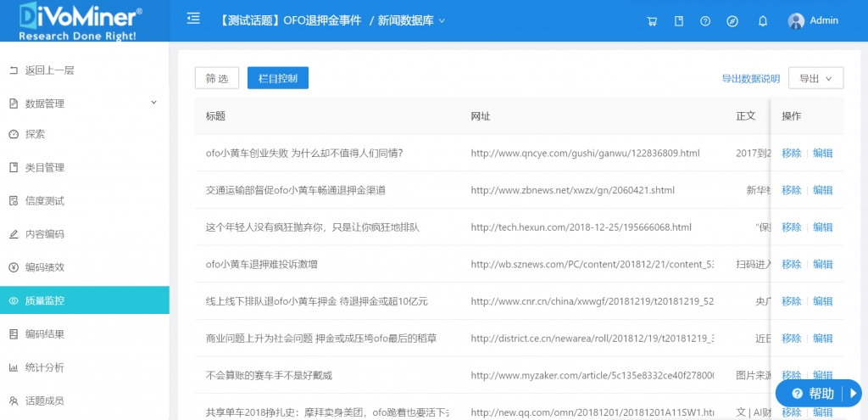Click the 话题成员 people icon
The height and width of the screenshot is (420, 868).
[14, 400]
